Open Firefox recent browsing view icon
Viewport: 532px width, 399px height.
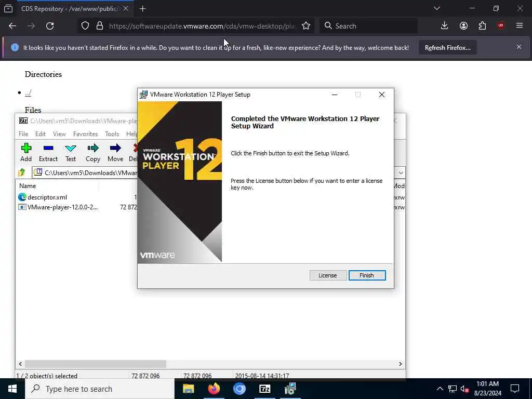click(8, 9)
